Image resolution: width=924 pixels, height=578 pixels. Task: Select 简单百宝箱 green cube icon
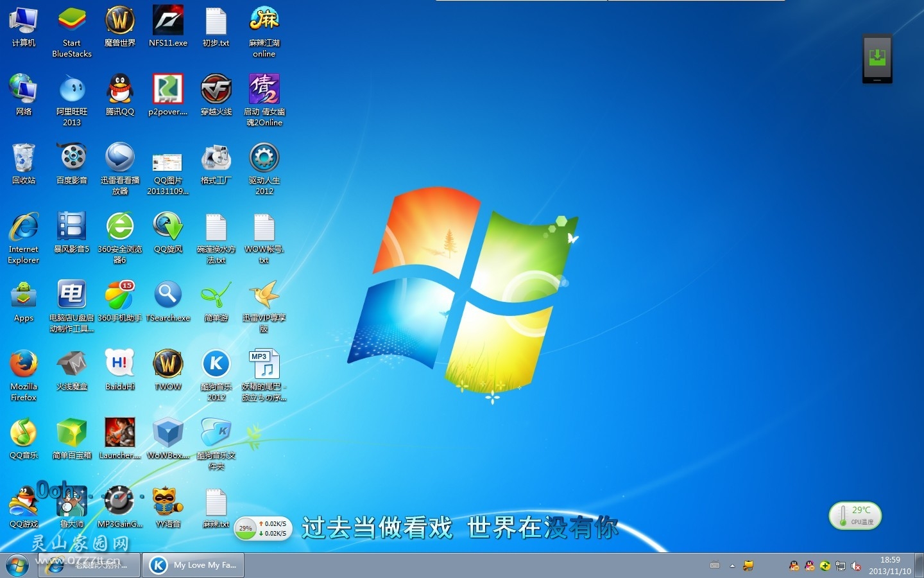[x=72, y=439]
